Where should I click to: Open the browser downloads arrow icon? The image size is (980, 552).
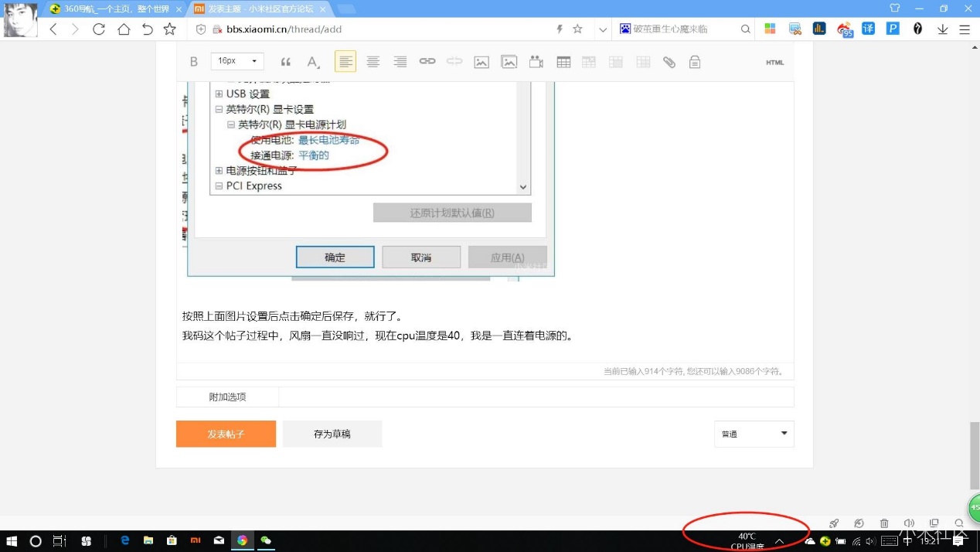[943, 29]
